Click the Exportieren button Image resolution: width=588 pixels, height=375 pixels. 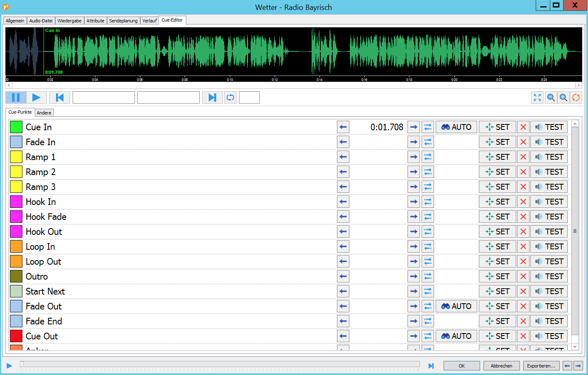(541, 366)
